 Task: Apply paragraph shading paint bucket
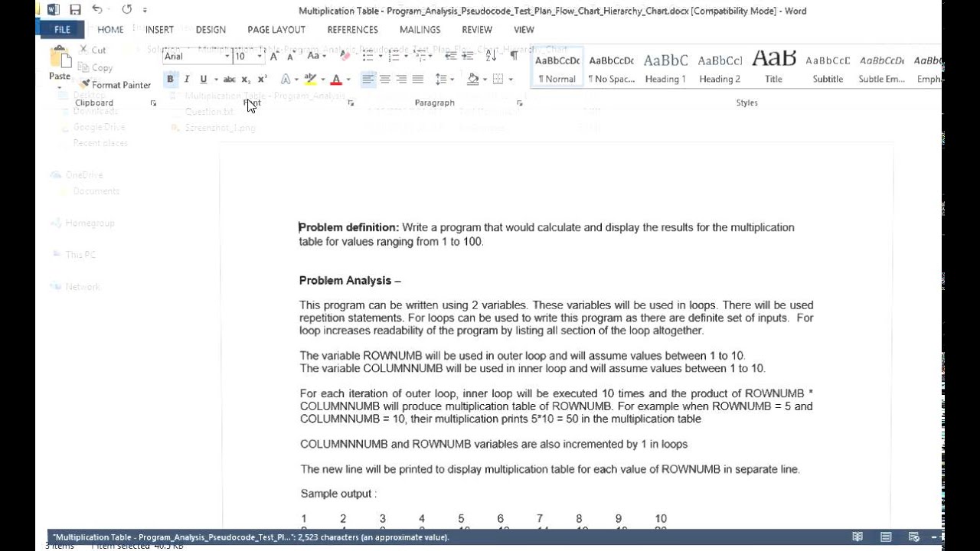pyautogui.click(x=473, y=79)
